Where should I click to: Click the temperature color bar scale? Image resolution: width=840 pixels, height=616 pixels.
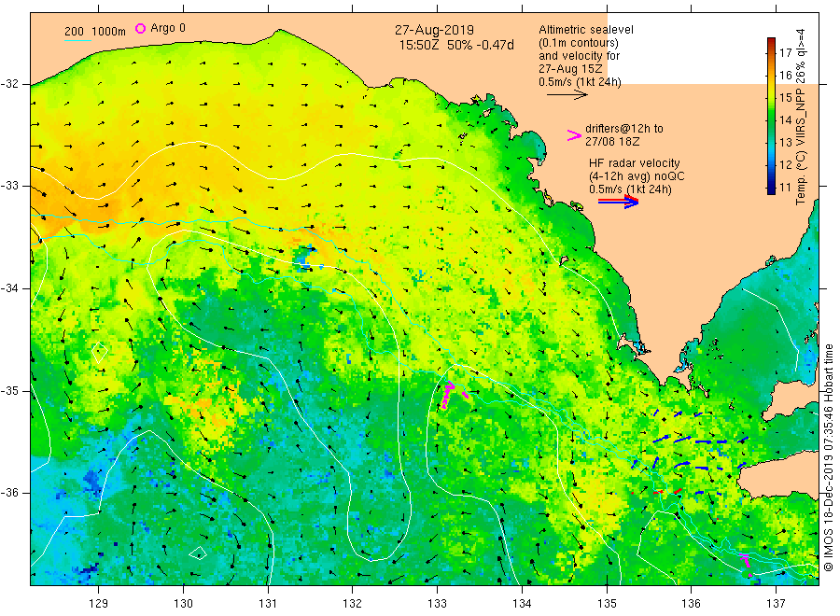[x=771, y=116]
